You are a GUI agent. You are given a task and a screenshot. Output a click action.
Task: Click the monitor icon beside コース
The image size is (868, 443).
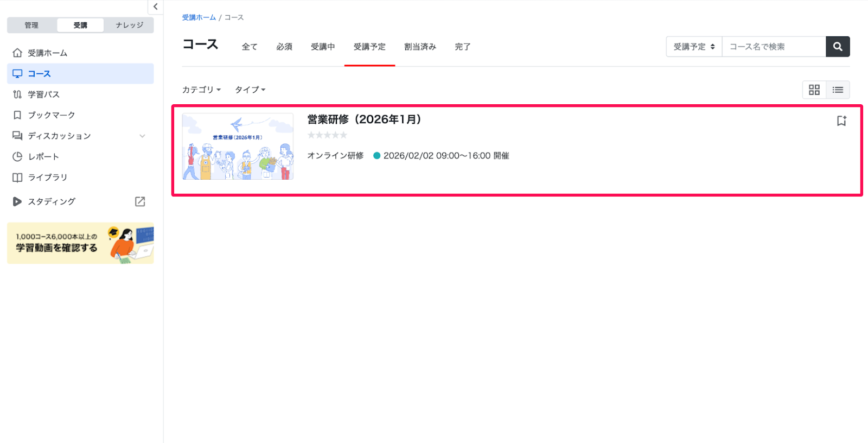(x=17, y=73)
